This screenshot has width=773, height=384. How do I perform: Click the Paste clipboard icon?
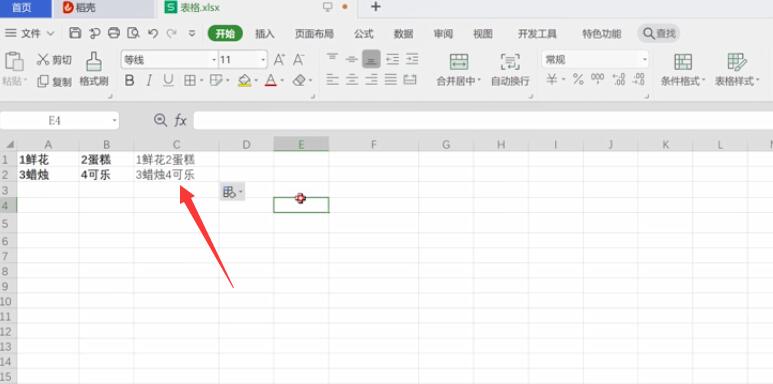[x=14, y=61]
